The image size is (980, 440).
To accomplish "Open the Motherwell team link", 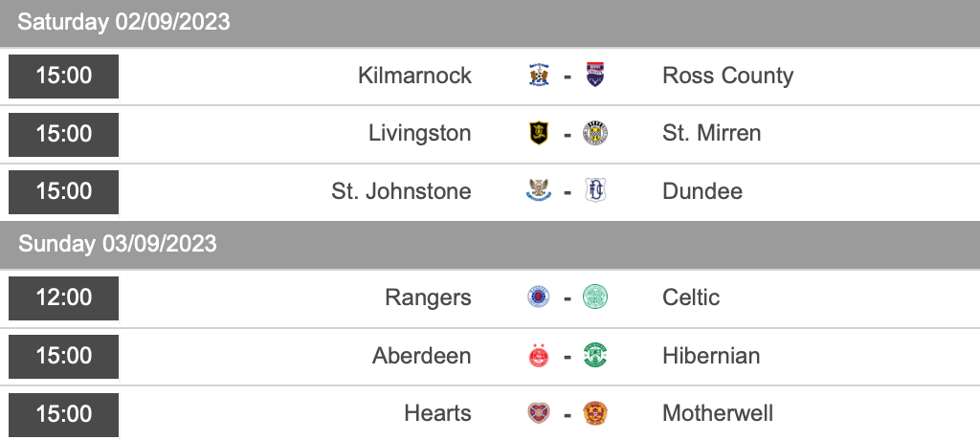I will (x=718, y=413).
